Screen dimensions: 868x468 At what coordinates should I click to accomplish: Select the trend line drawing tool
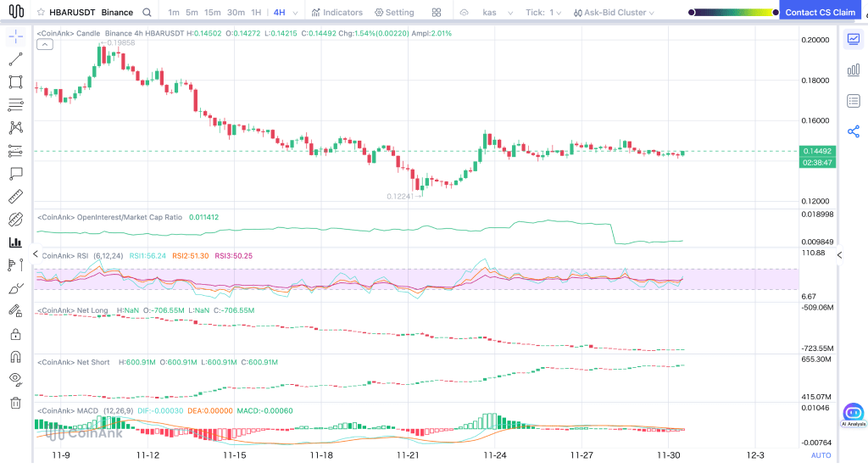(15, 59)
